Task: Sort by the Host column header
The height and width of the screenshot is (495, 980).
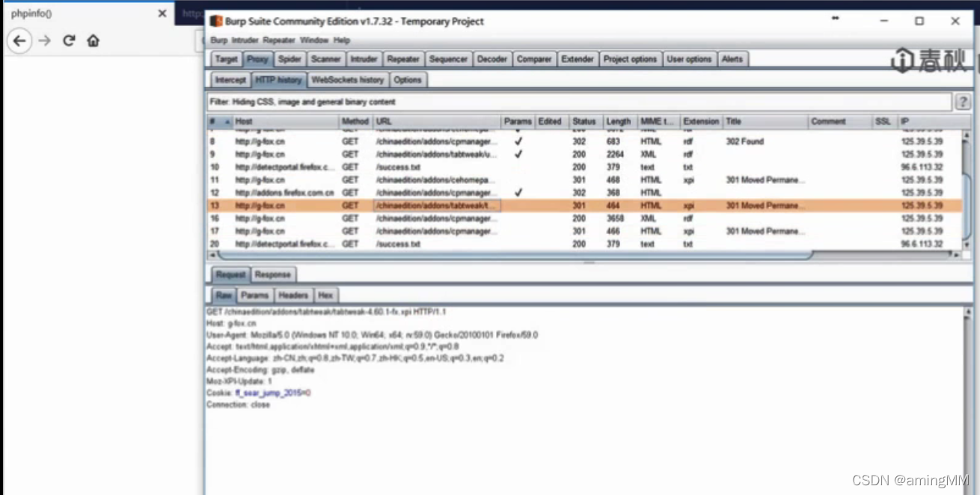Action: click(285, 121)
